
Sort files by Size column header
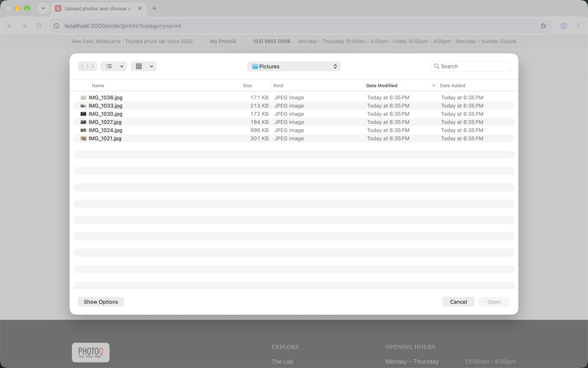247,86
